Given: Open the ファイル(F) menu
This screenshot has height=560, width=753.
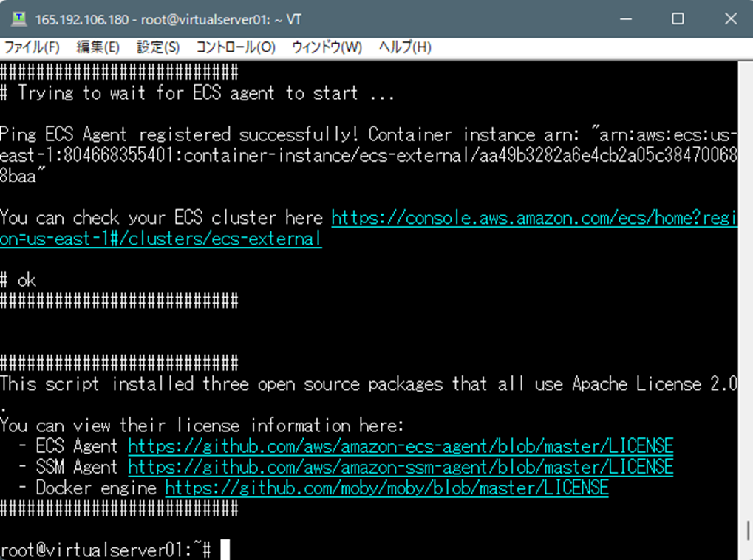Looking at the screenshot, I should coord(33,47).
